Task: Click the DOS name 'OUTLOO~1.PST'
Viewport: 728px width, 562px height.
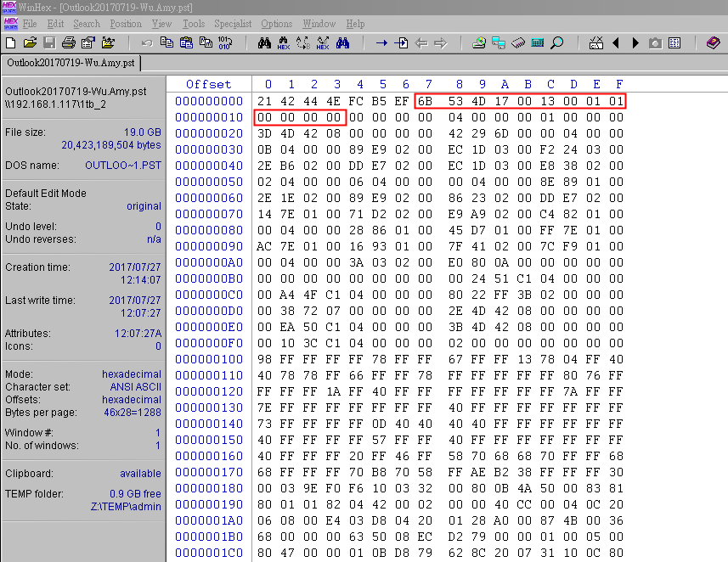Action: (x=123, y=166)
